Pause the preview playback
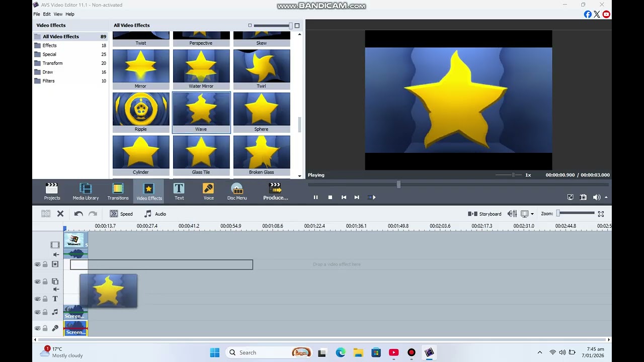 315,197
